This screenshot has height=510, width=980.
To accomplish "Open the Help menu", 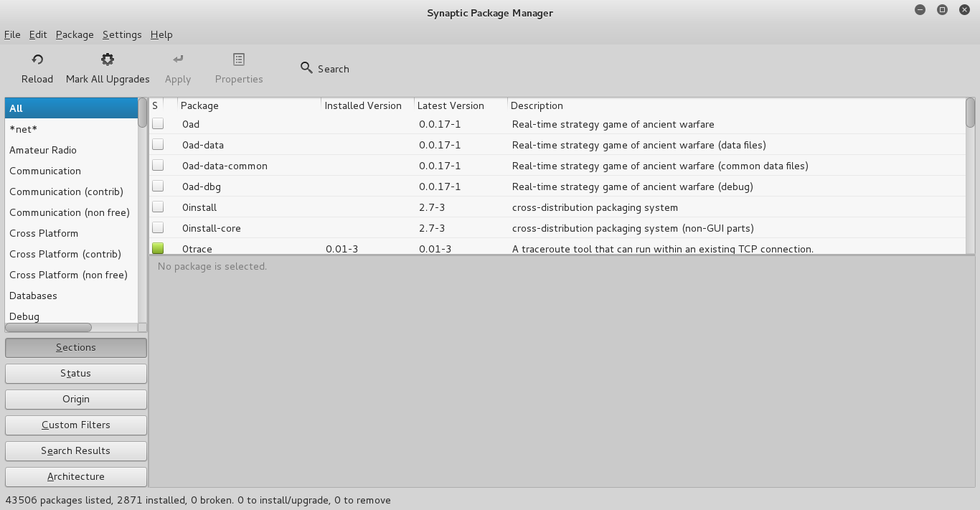I will pos(161,34).
